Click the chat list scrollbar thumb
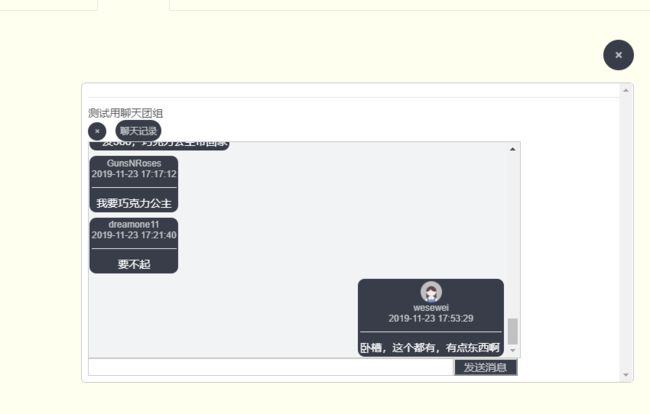650x414 pixels. 513,331
